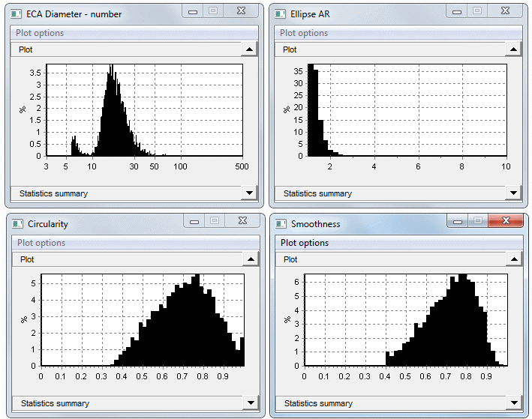Click the Ellipse AR histogram plot area
532x419 pixels.
(x=407, y=110)
